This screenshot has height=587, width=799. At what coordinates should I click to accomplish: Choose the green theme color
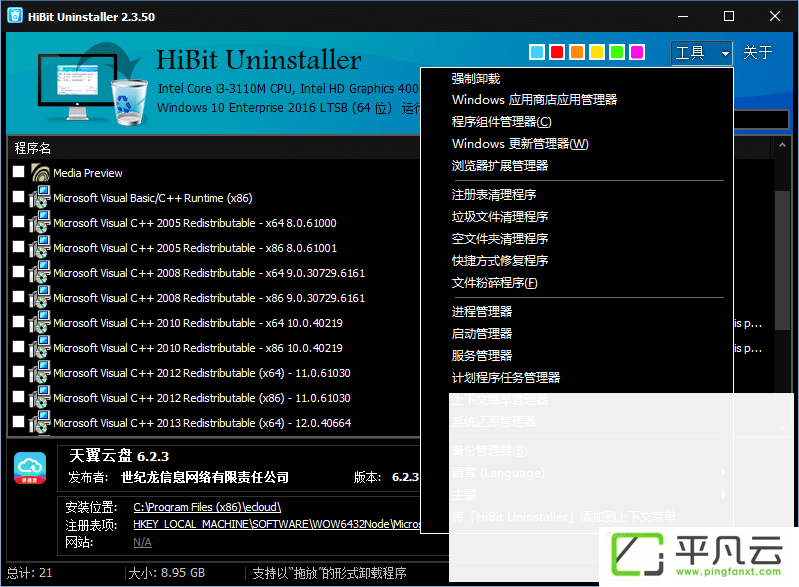tap(617, 52)
